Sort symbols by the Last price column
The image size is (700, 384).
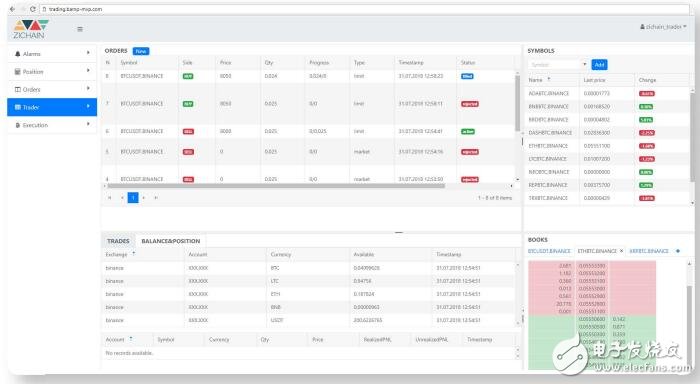tap(594, 80)
